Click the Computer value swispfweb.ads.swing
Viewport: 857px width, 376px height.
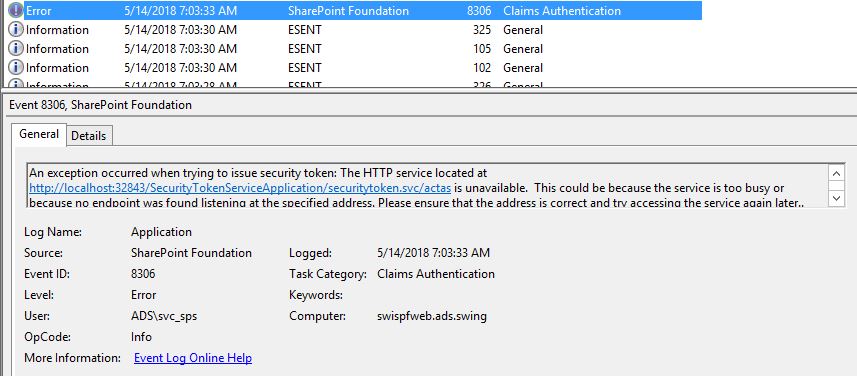432,316
